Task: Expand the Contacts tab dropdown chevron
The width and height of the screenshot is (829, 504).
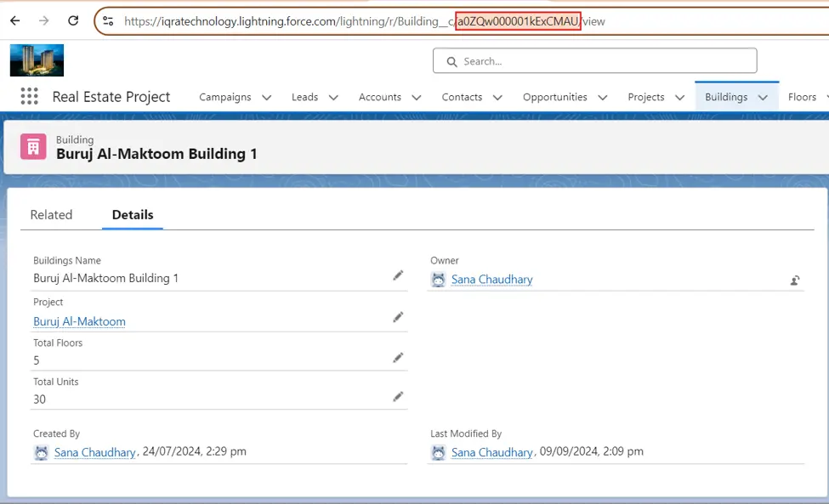Action: point(497,97)
